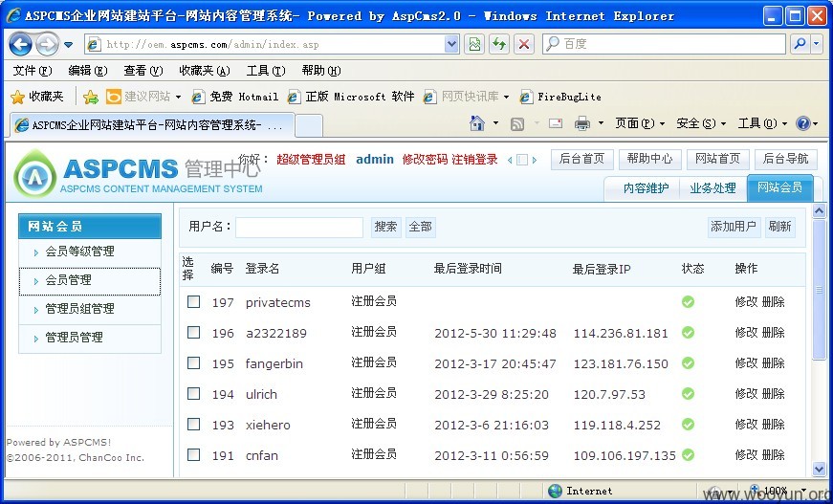833x504 pixels.
Task: Click the RSS feeds icon
Action: pos(516,123)
